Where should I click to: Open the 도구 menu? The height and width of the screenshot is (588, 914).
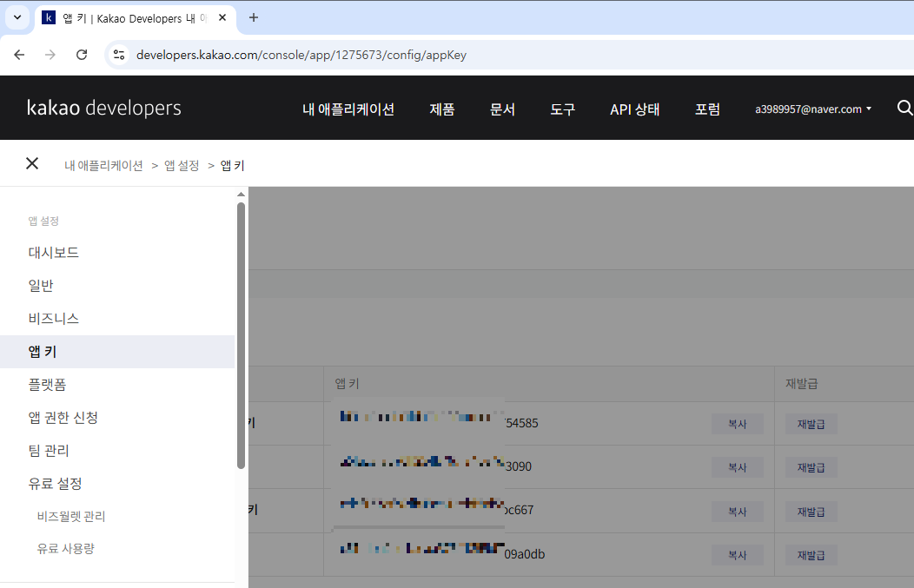[562, 109]
